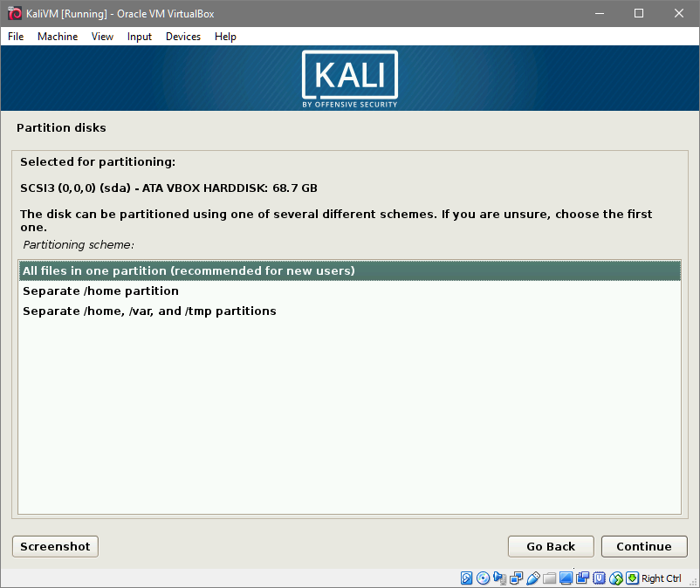Click the CPU virtualization status icon
The width and height of the screenshot is (700, 588).
599,578
